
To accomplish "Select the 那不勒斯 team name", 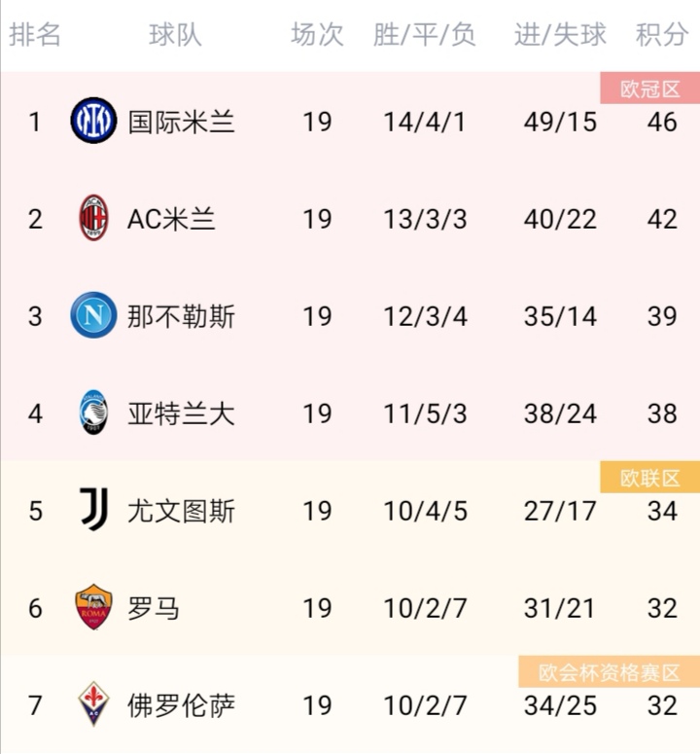I will pyautogui.click(x=181, y=316).
